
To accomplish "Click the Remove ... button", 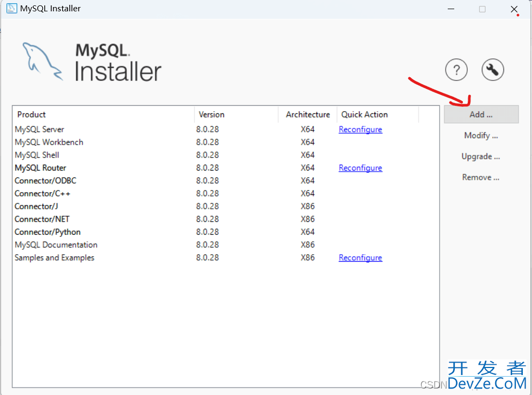I will 481,178.
